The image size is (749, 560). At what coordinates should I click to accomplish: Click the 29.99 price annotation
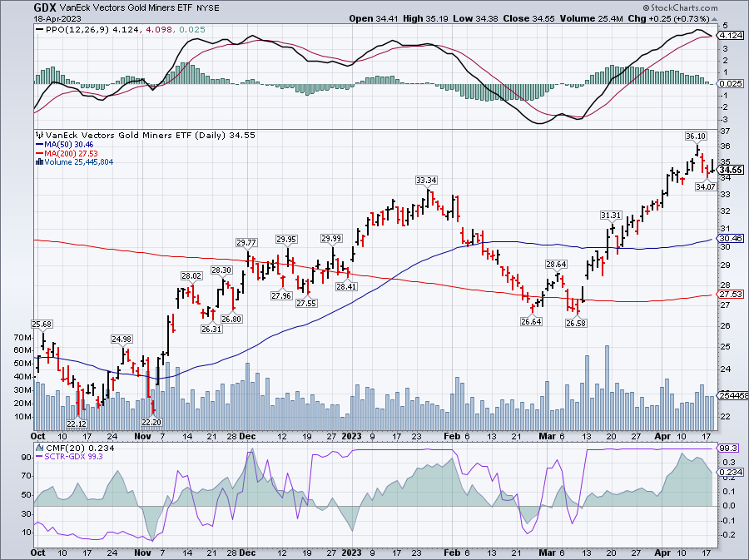(x=331, y=238)
